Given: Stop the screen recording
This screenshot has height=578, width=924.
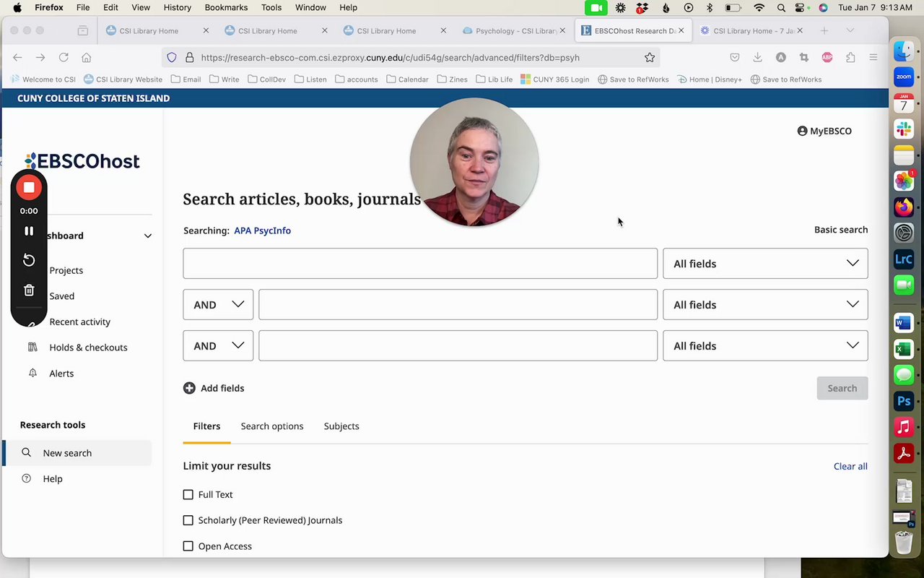Looking at the screenshot, I should tap(29, 188).
